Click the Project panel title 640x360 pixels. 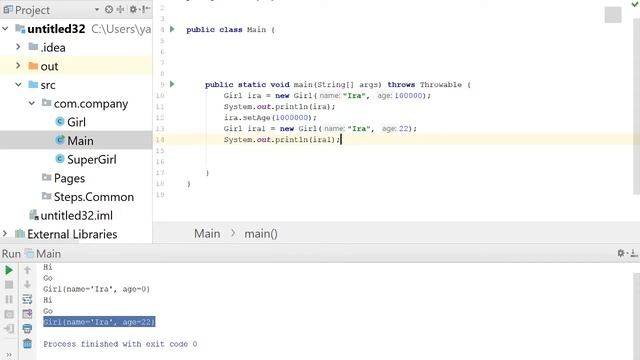point(32,10)
